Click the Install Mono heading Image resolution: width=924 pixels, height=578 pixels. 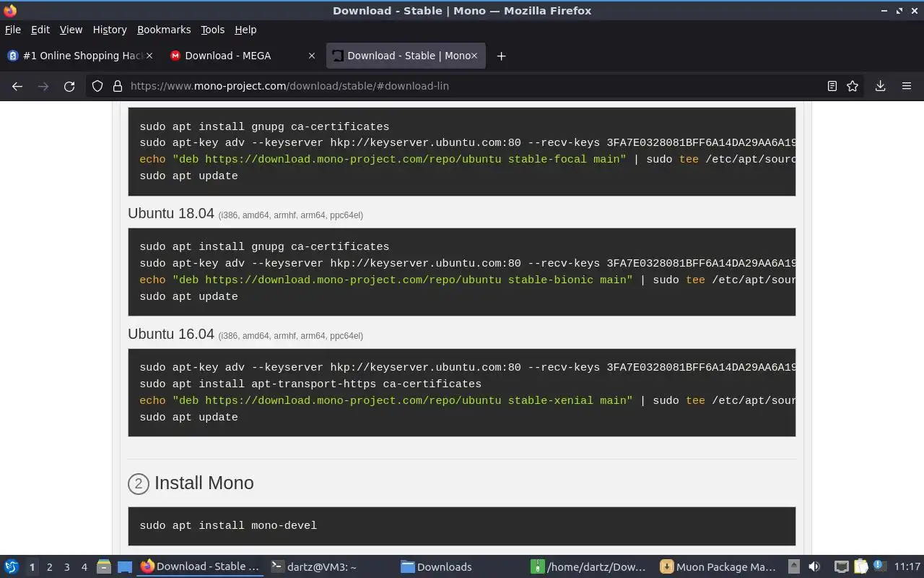tap(204, 483)
